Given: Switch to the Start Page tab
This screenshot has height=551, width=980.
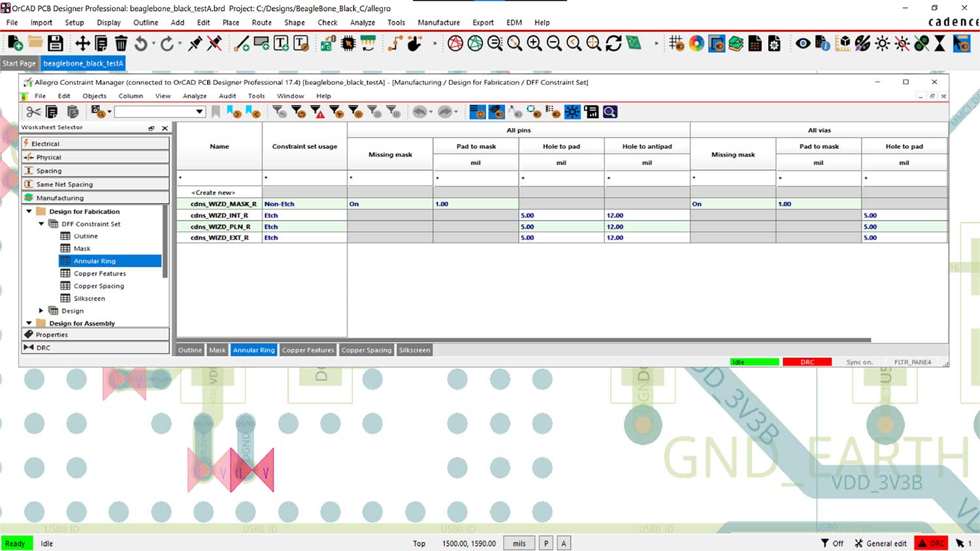Looking at the screenshot, I should [19, 63].
